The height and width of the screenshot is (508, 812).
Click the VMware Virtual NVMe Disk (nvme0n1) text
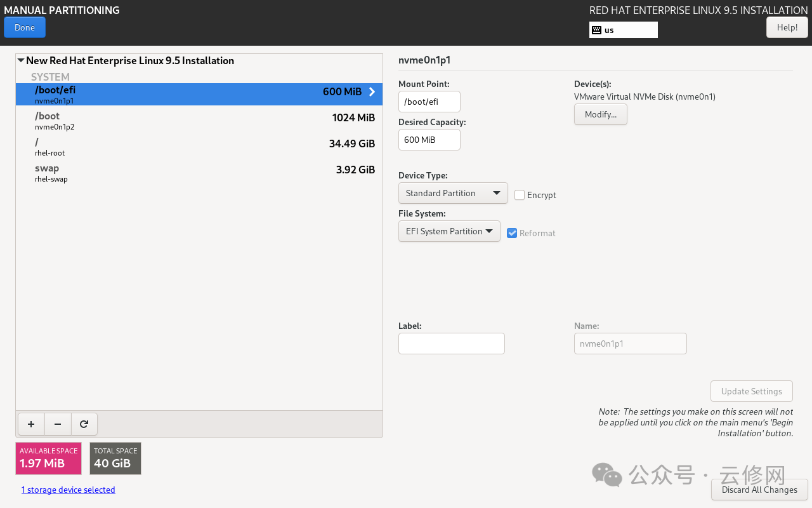coord(645,97)
